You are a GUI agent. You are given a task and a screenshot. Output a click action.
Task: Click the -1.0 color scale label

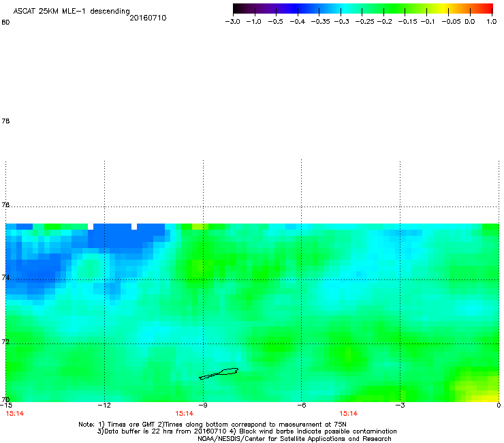tap(254, 22)
